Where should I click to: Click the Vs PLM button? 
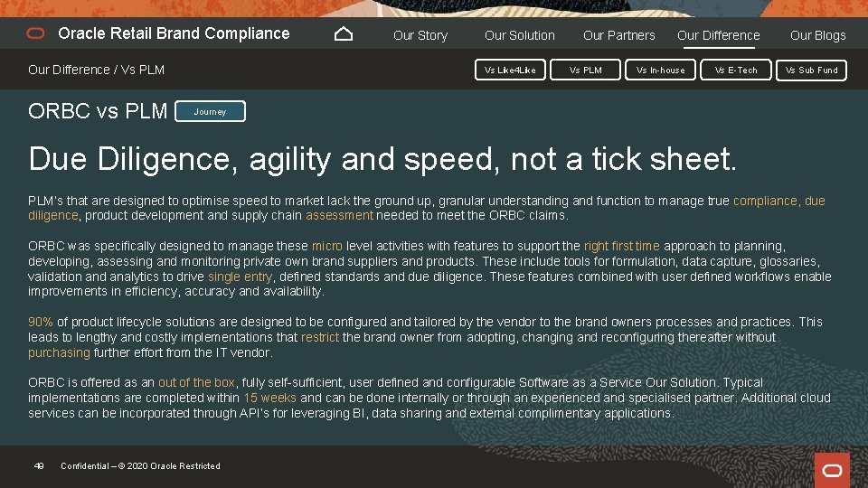click(x=585, y=70)
